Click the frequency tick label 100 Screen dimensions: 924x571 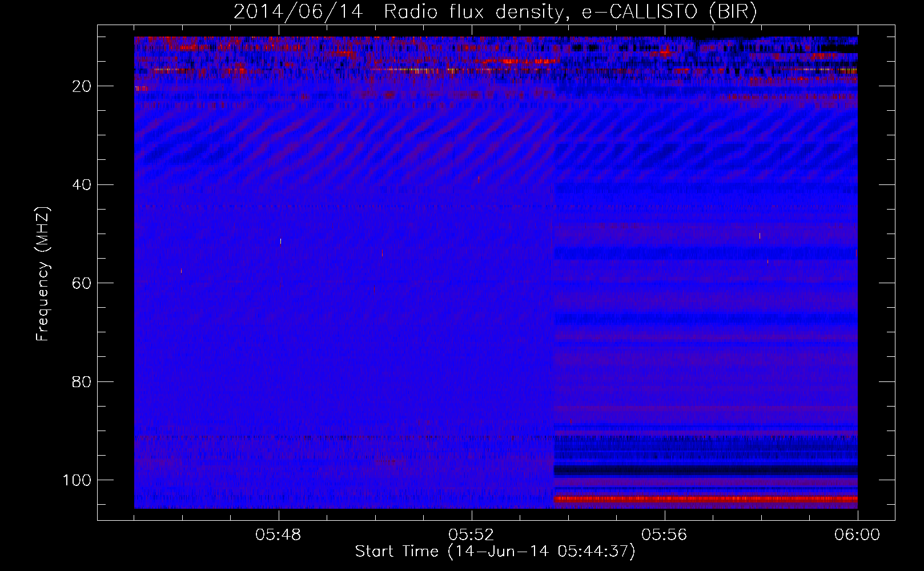[x=77, y=480]
